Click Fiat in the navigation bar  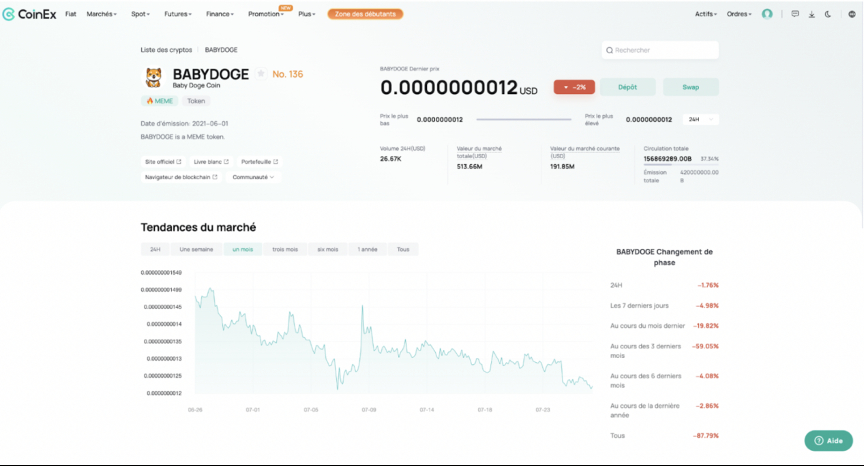(71, 14)
